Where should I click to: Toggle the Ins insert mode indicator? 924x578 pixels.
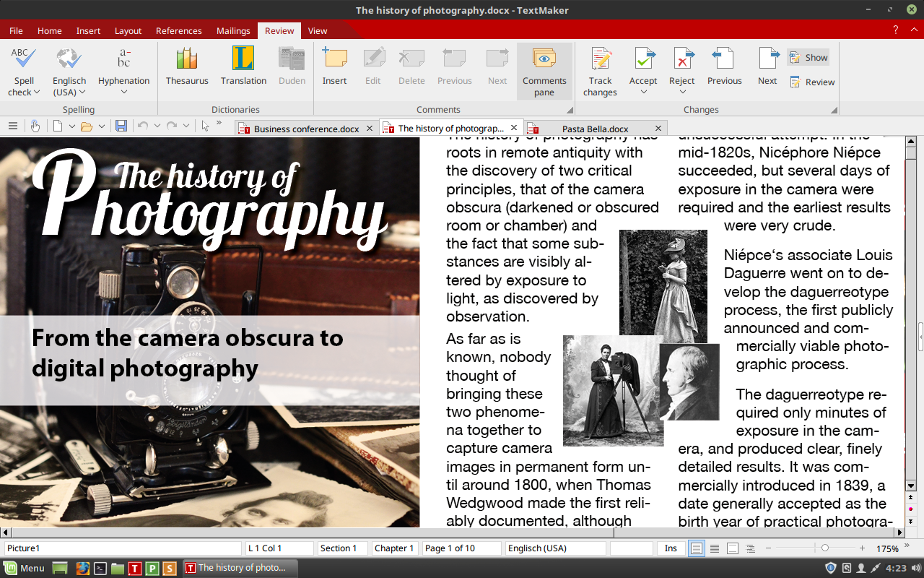[671, 548]
